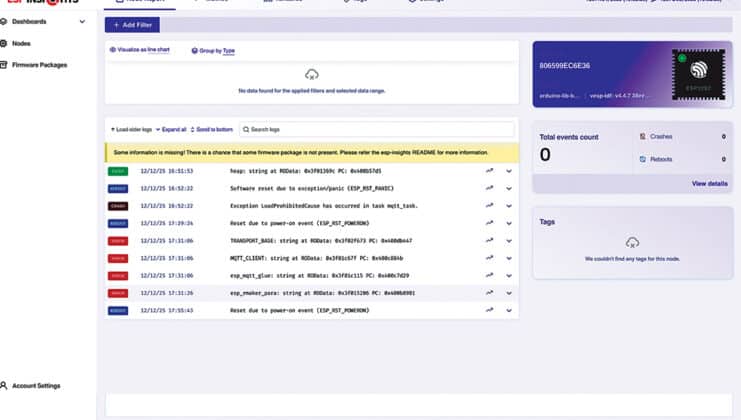Click the dark crash badge on the exception row

click(118, 206)
